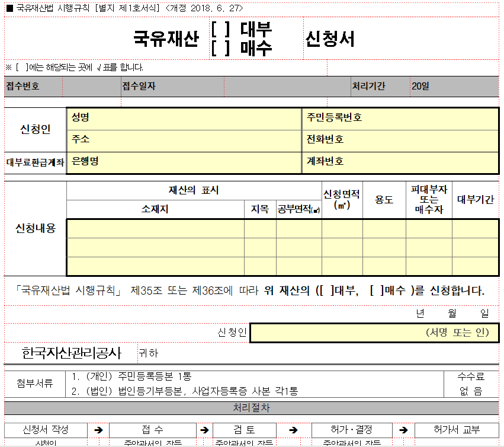Click the 처리절차 section header bar
Image resolution: width=504 pixels, height=447 pixels.
click(x=252, y=408)
